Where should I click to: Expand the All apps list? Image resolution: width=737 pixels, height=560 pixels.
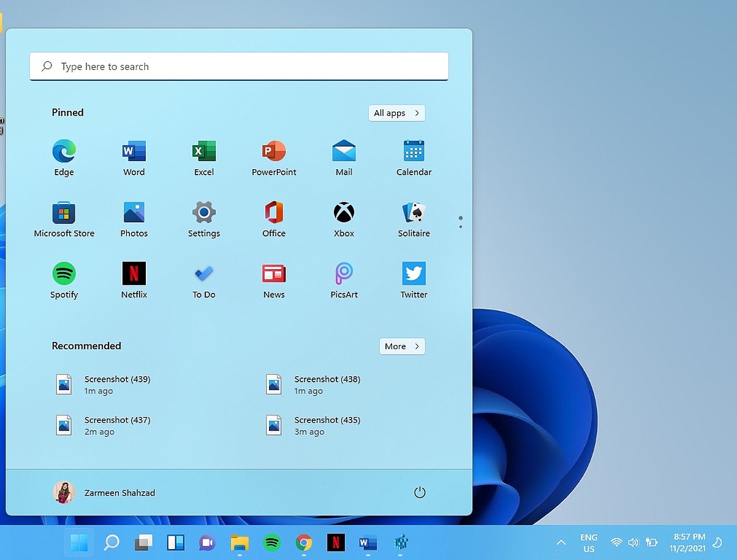point(396,113)
